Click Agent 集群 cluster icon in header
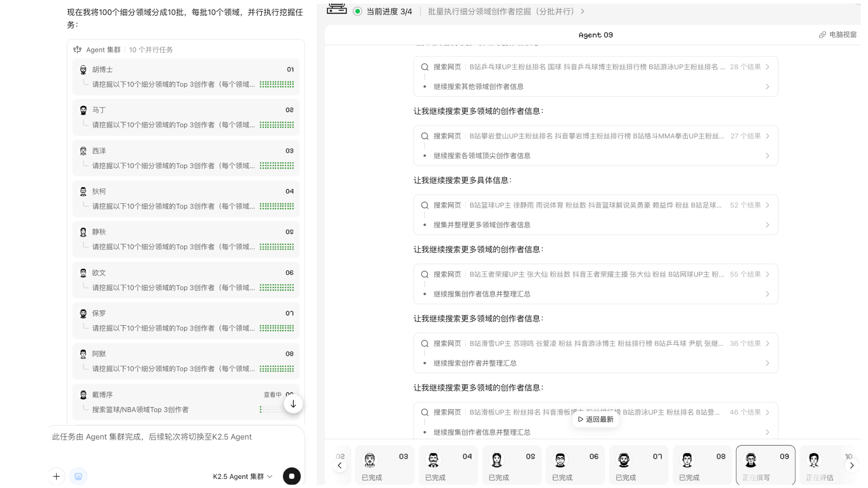 point(78,50)
